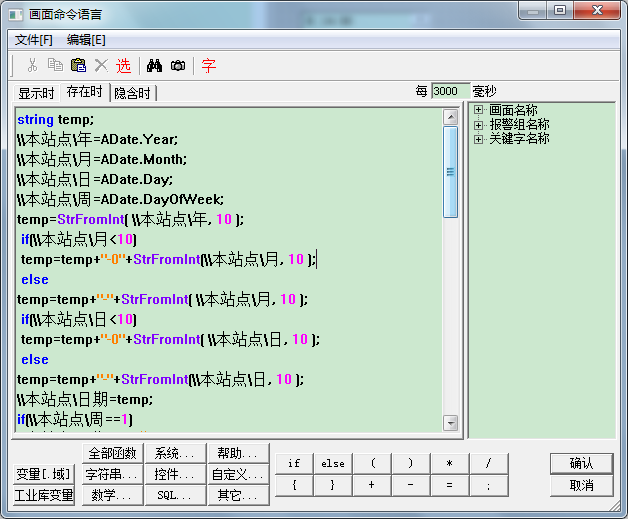Screen dimensions: 628x519
Task: Expand the 画面名称 tree node
Action: pos(479,110)
